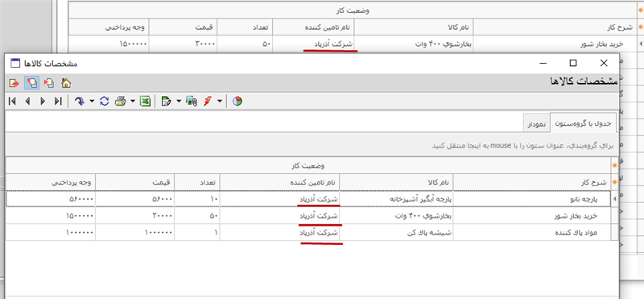This screenshot has width=644, height=299.
Task: Click price ۳۰۰۰۰ in the front window
Action: pos(134,215)
